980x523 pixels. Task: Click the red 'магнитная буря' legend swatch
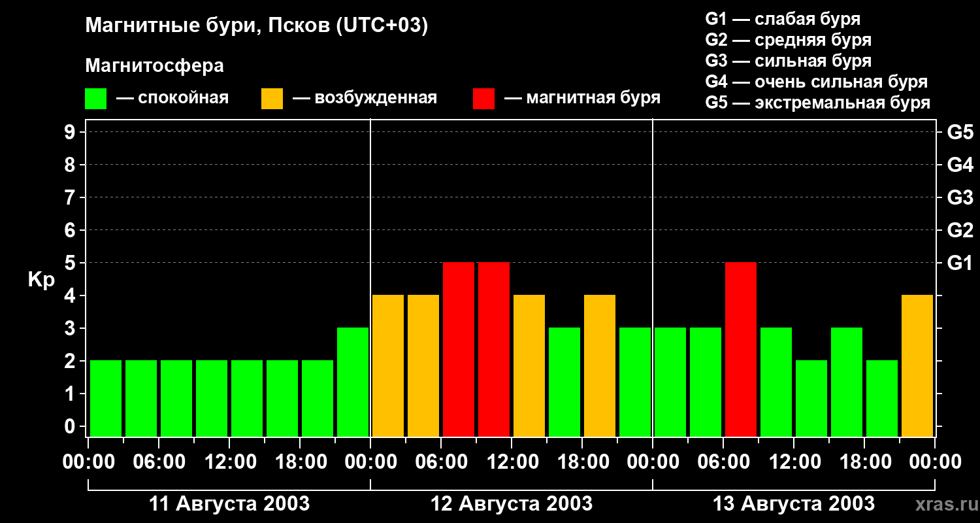pyautogui.click(x=483, y=99)
